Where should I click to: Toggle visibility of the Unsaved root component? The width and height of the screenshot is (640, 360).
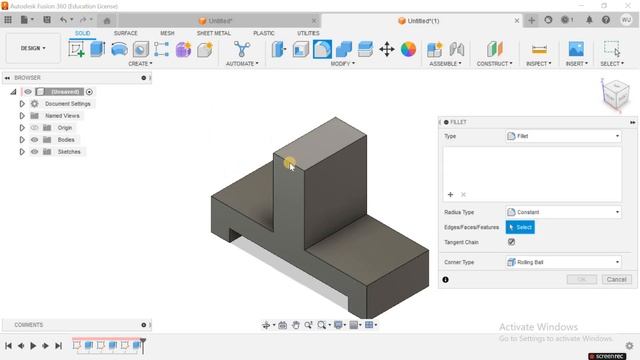point(28,92)
